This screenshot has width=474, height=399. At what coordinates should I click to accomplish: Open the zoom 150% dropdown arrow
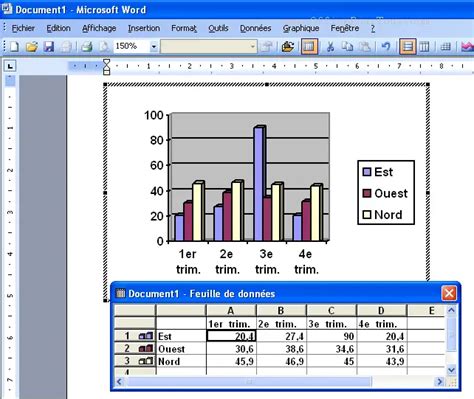(154, 46)
